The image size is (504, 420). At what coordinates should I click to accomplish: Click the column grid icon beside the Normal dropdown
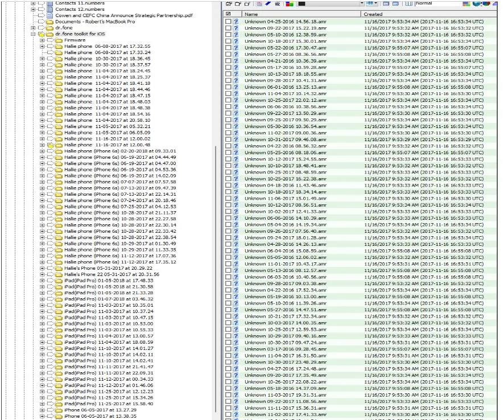tap(408, 3)
